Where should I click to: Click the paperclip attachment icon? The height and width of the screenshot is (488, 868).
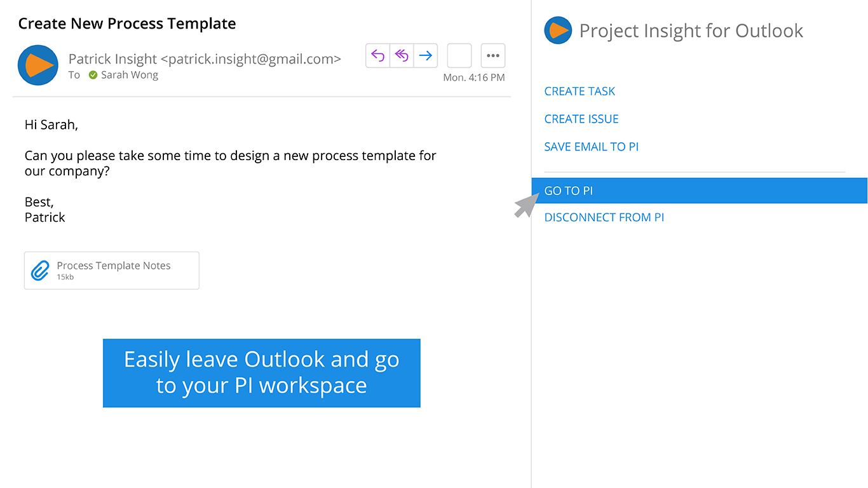40,271
